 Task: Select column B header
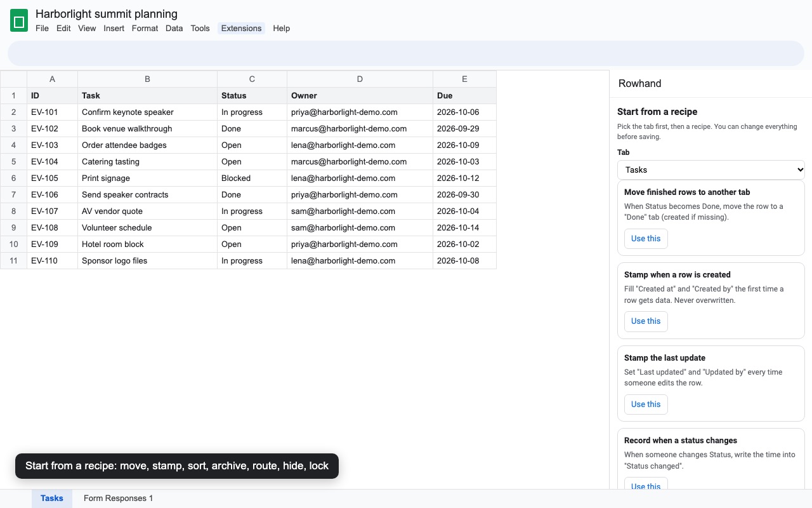point(147,79)
